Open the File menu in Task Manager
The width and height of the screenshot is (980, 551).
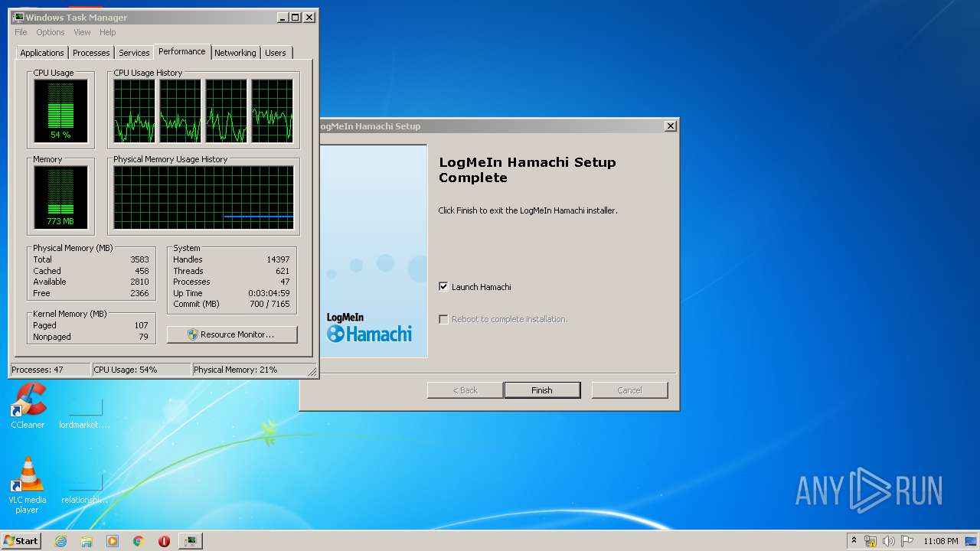pos(21,32)
